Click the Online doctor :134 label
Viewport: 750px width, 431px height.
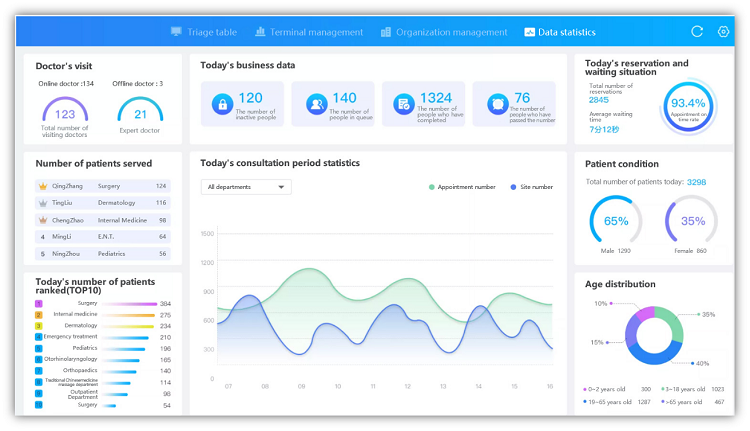tap(66, 84)
